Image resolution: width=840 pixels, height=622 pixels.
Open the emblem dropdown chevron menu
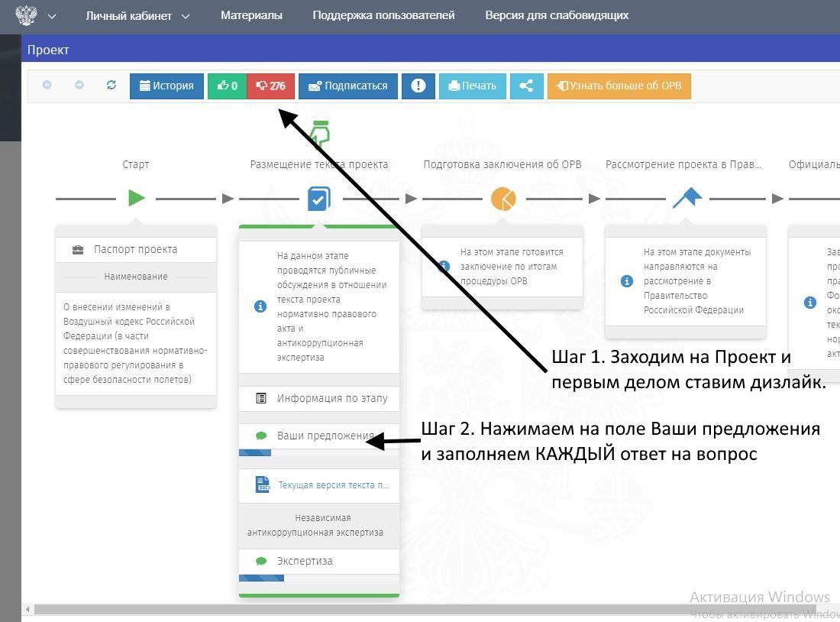52,16
